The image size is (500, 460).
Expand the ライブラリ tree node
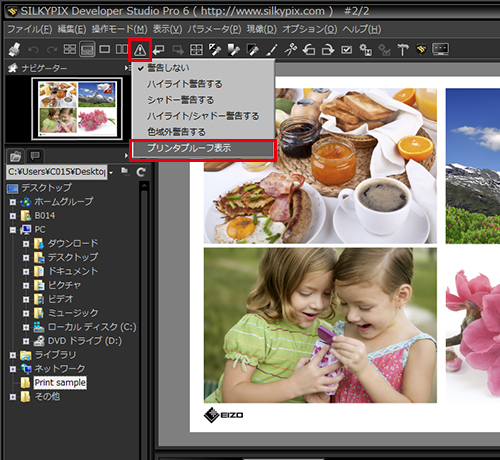(13, 355)
